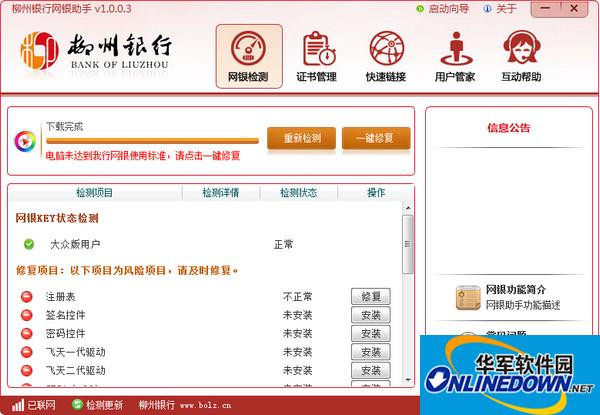The width and height of the screenshot is (600, 415).
Task: Open the 用户管家 user manager tab
Action: [x=455, y=56]
